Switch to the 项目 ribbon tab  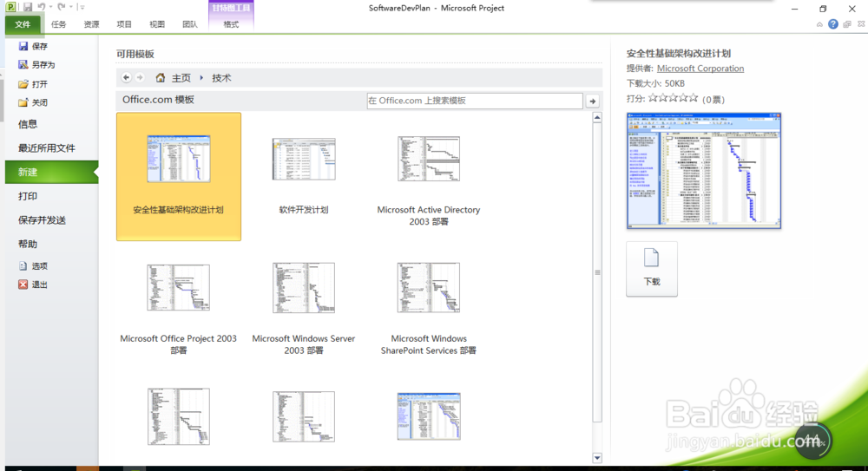pos(124,24)
